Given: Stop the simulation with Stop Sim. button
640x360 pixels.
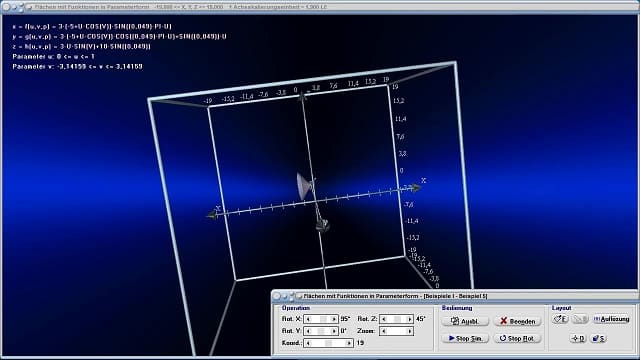Looking at the screenshot, I should click(x=465, y=338).
